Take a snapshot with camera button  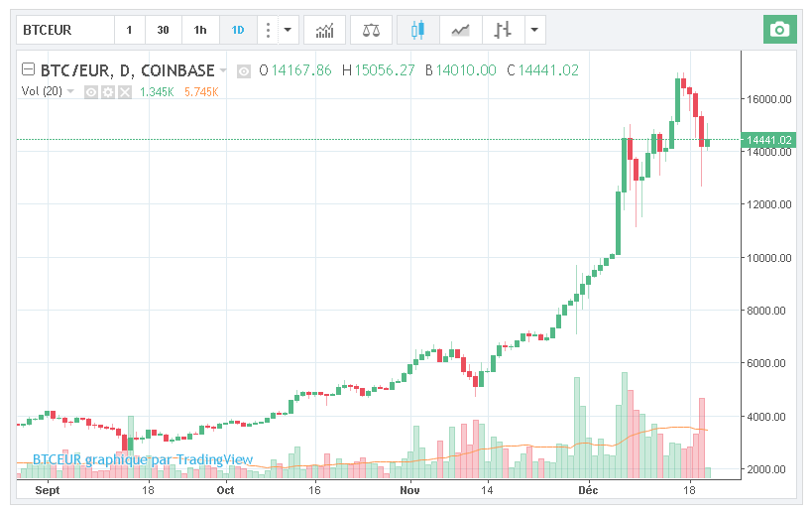[x=780, y=30]
